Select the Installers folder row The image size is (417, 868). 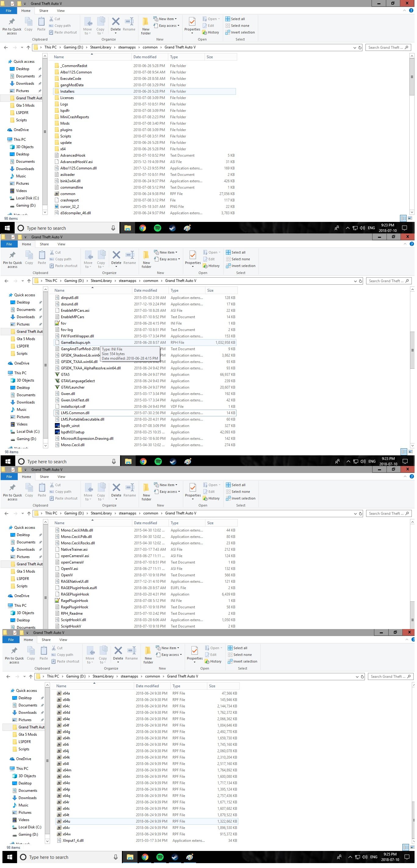pos(144,91)
